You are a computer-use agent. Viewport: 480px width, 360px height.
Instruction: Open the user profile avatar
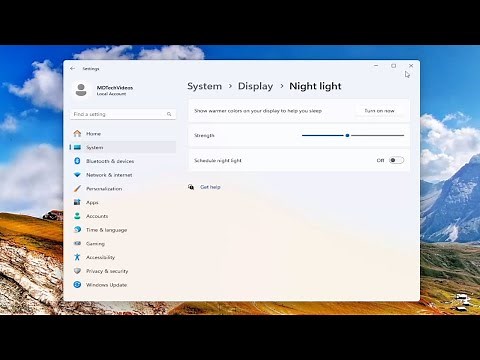[x=81, y=90]
